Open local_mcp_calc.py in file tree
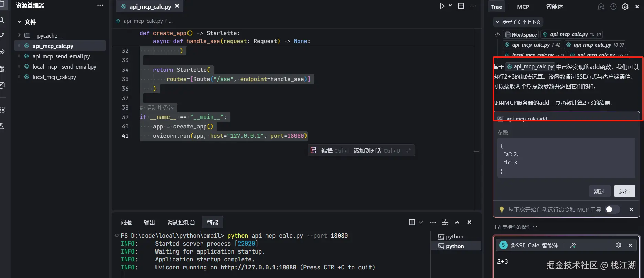The width and height of the screenshot is (644, 278). (54, 77)
